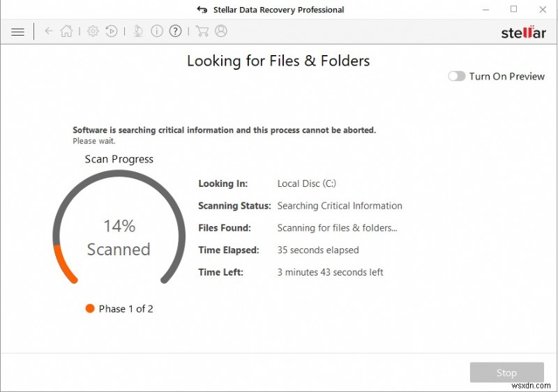The height and width of the screenshot is (392, 558).
Task: Click the Stellar logo
Action: point(523,32)
